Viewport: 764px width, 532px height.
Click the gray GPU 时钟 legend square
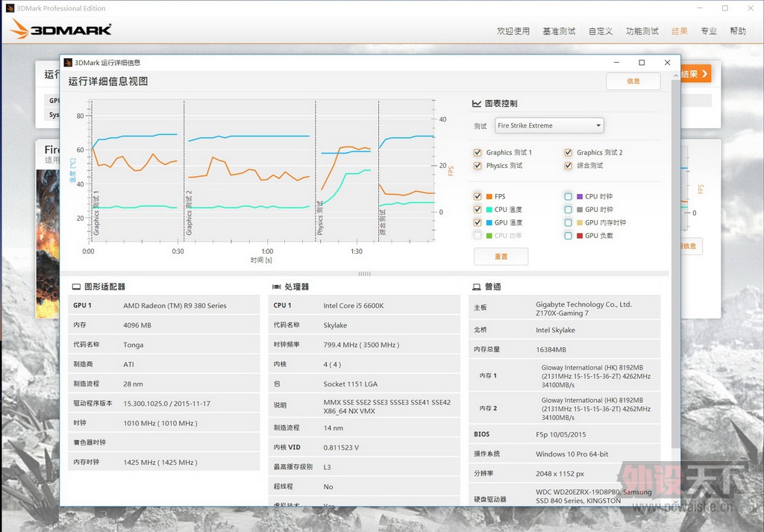point(580,210)
